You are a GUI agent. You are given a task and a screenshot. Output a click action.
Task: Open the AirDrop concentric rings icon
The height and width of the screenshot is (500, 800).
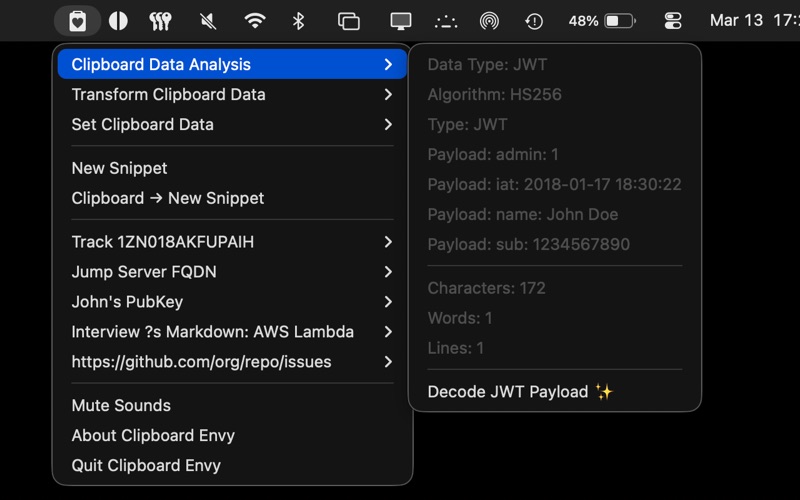tap(489, 21)
